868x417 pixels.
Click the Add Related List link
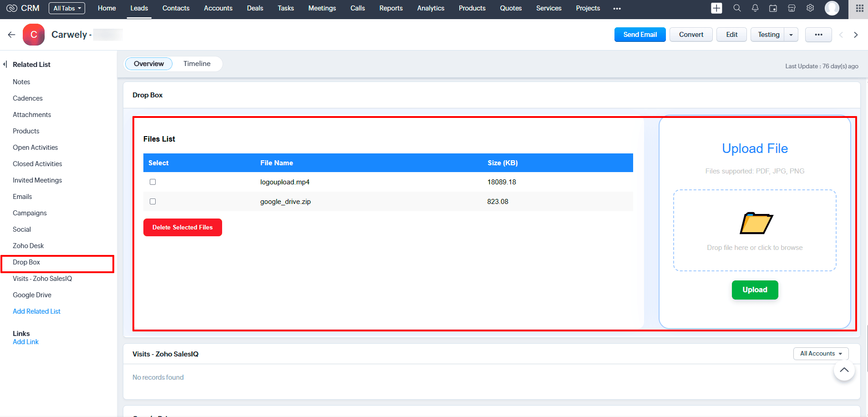tap(36, 311)
